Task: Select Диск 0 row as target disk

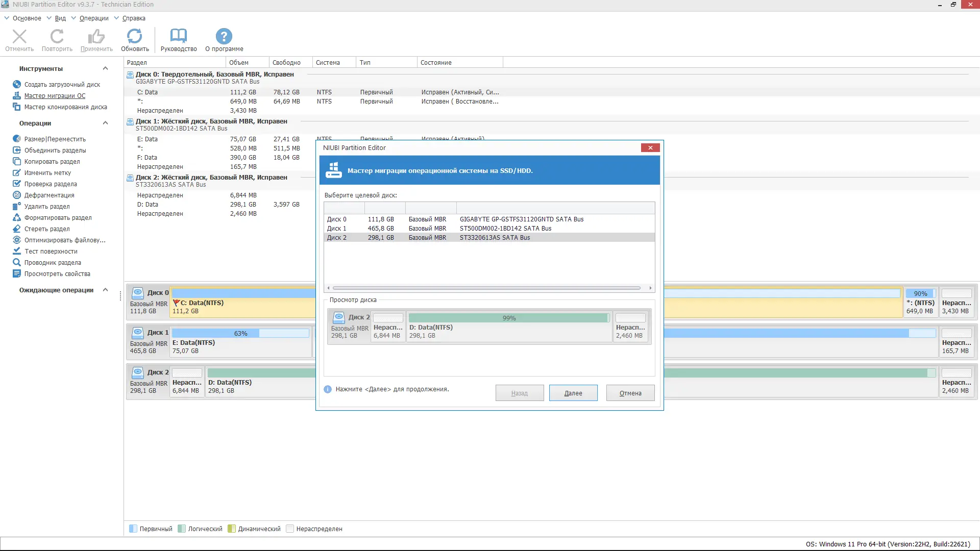Action: point(454,219)
